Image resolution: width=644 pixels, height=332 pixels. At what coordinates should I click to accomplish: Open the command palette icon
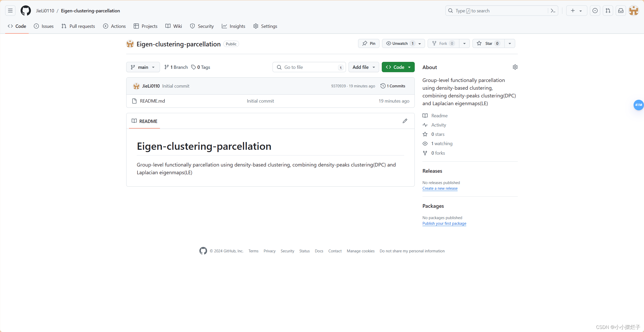click(553, 11)
